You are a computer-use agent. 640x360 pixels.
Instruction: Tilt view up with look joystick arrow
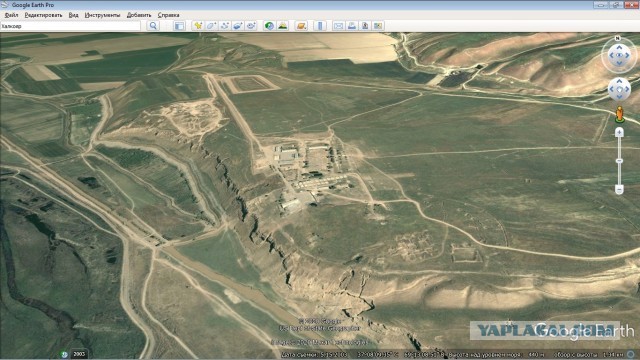click(619, 47)
